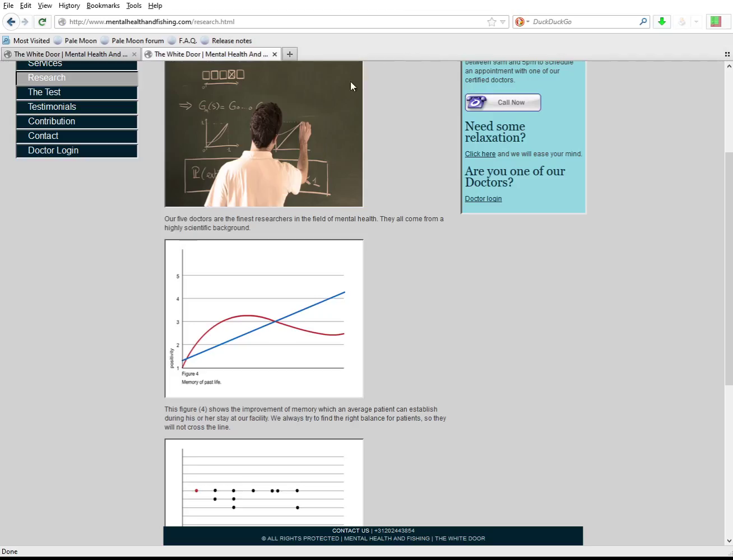Click the green status icon in toolbar
Image resolution: width=733 pixels, height=560 pixels.
click(x=716, y=22)
